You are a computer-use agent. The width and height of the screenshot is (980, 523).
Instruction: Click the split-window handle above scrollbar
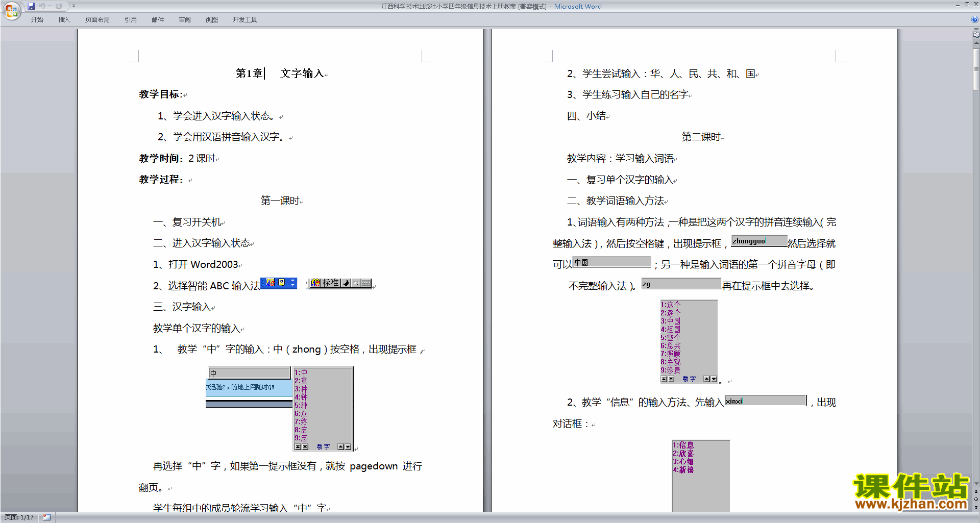tap(976, 30)
